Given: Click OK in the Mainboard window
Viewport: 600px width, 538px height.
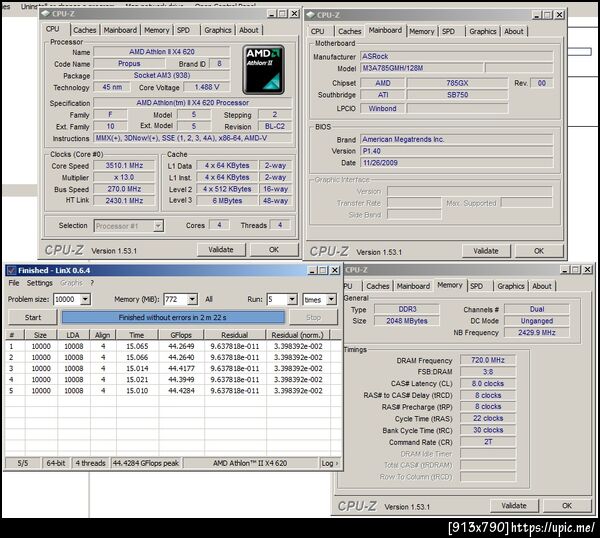Looking at the screenshot, I should [x=539, y=251].
